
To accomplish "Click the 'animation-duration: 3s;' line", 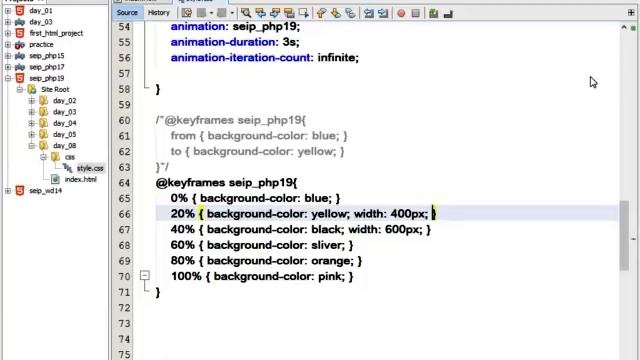I will 235,42.
